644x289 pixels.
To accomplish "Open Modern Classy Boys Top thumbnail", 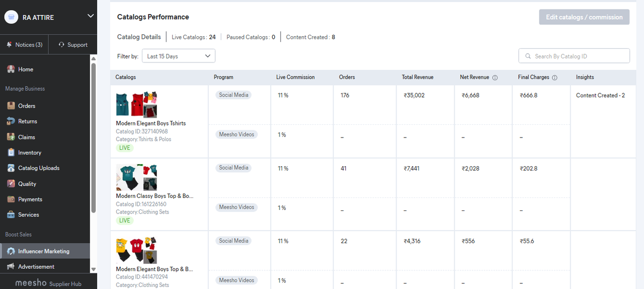I will (136, 177).
